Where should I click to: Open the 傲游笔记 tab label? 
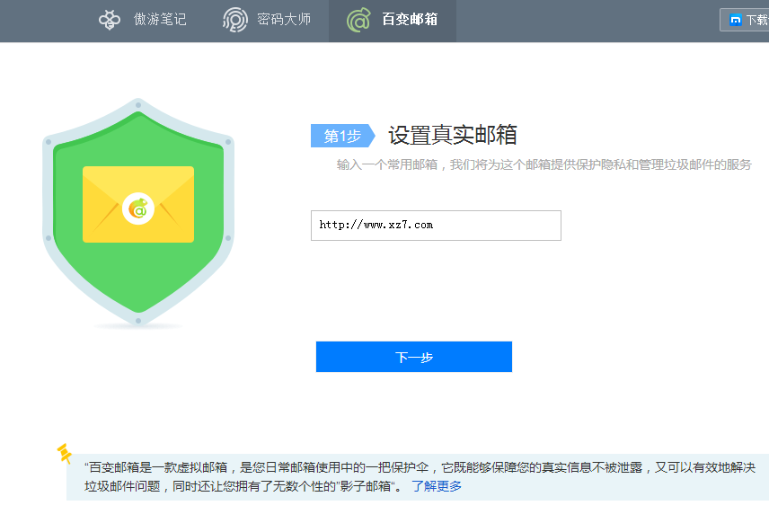tap(160, 19)
